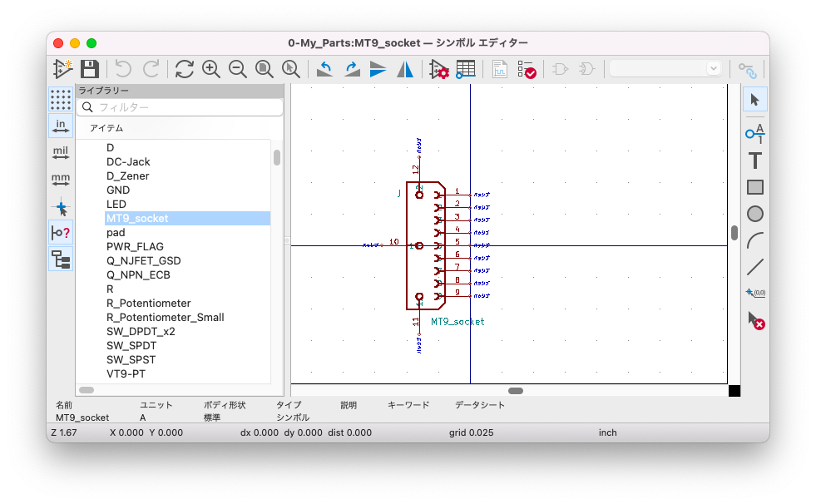
Task: Click the canvas vertical scrollbar thumb
Action: point(734,233)
